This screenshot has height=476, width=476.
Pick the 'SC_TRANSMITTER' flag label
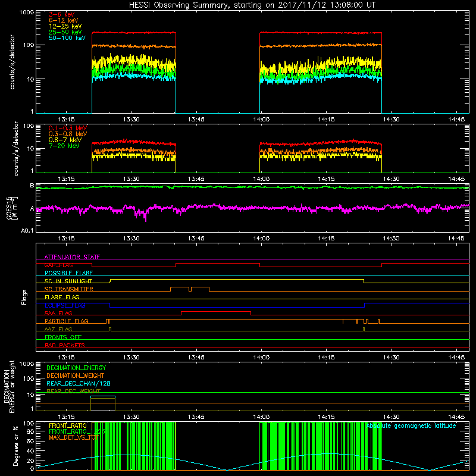(69, 289)
